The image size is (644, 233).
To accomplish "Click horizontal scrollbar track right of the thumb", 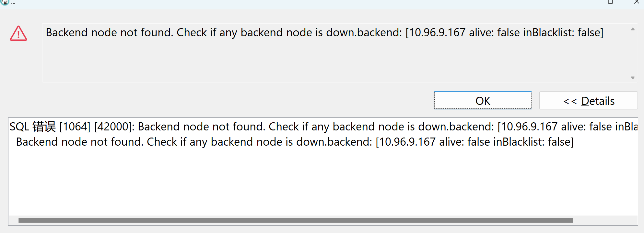I will pos(605,220).
